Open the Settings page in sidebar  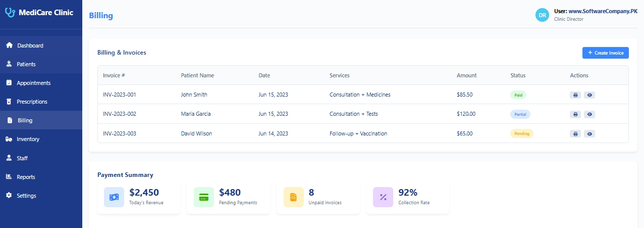click(26, 196)
